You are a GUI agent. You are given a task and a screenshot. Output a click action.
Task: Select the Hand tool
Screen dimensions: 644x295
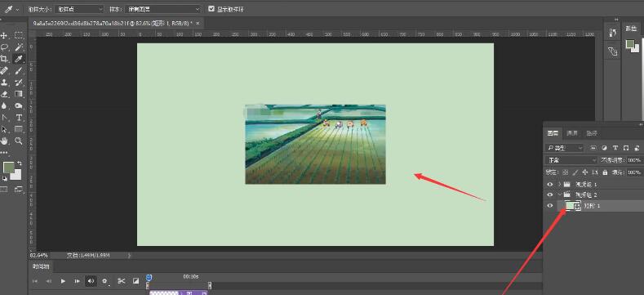(4, 141)
